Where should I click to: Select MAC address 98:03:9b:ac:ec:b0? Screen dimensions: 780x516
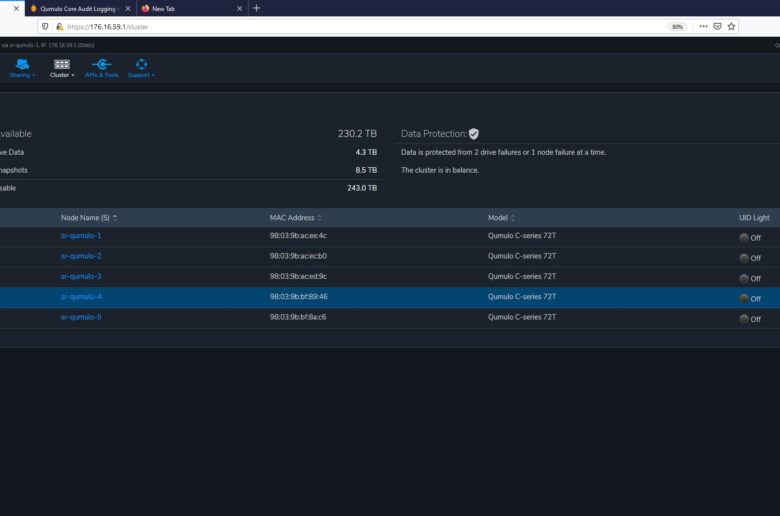coord(298,256)
